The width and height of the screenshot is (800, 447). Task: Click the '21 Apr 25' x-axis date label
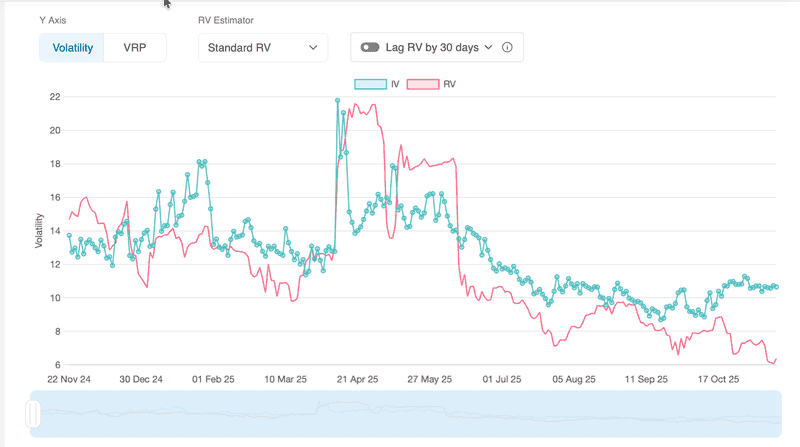358,380
